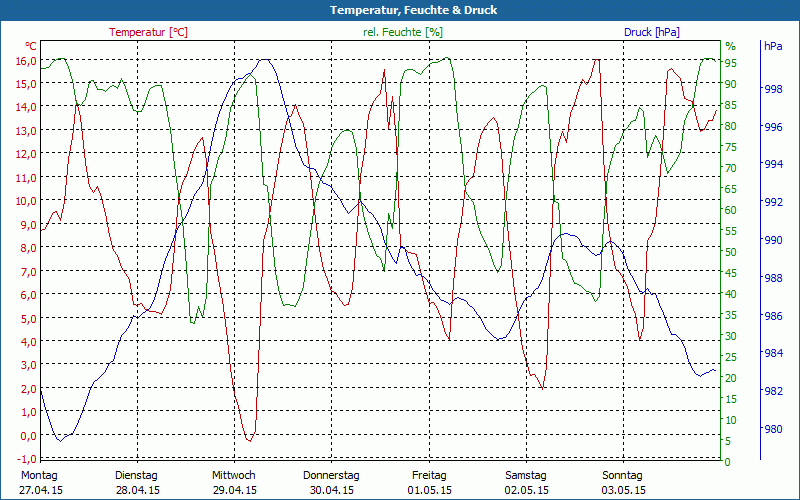Click the '990' pressure axis value
This screenshot has height=500, width=800.
tap(773, 240)
